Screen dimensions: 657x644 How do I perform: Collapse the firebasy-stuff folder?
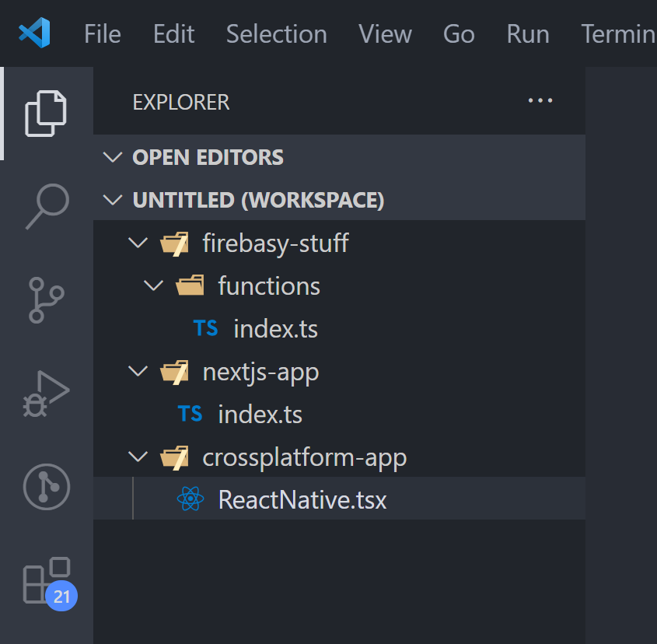coord(275,243)
